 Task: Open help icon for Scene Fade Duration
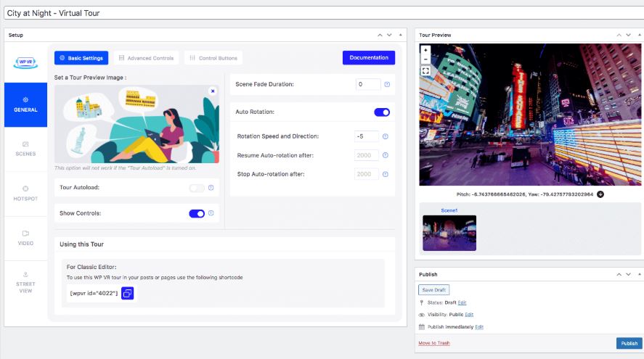tap(387, 85)
